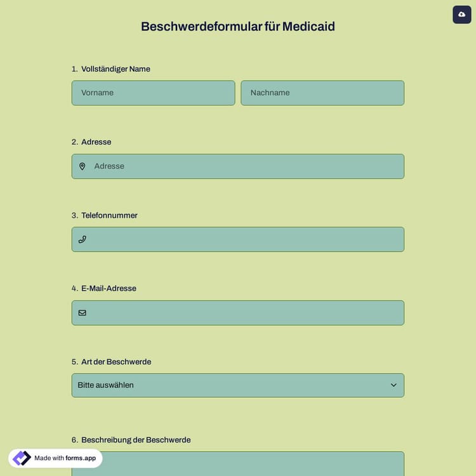The width and height of the screenshot is (476, 476).
Task: Click the 'Beschwerdeformular für Medicaid' heading
Action: pyautogui.click(x=238, y=27)
